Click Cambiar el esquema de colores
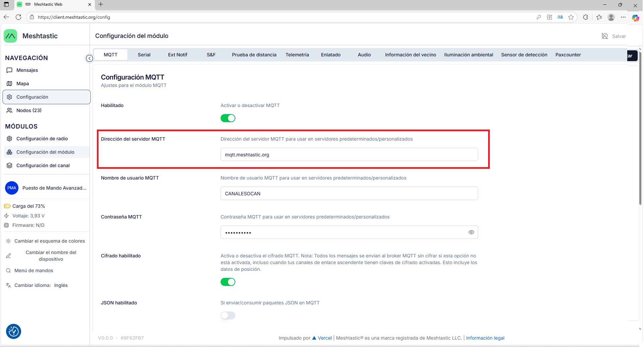The height and width of the screenshot is (347, 644). coord(49,241)
